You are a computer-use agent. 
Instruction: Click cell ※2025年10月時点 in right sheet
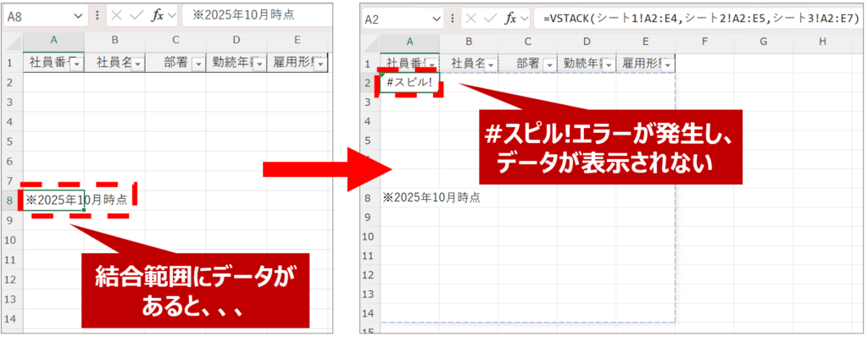click(409, 197)
